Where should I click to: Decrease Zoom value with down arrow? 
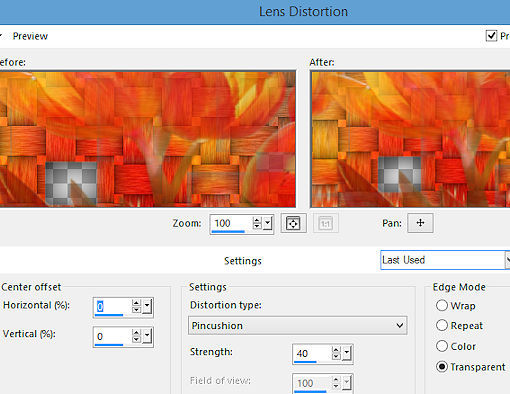(257, 226)
